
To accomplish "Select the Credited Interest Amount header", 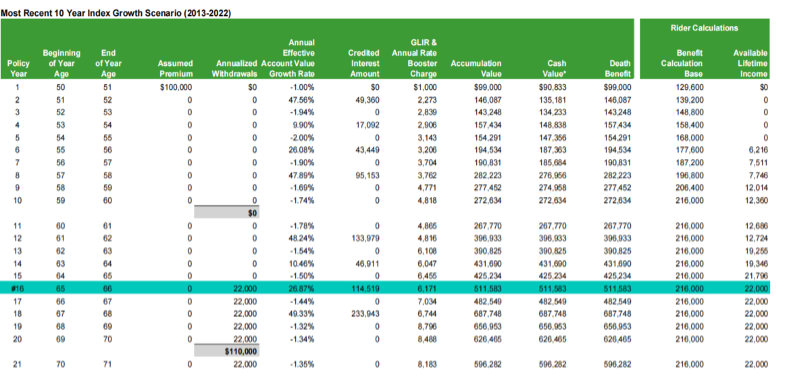I will [363, 64].
